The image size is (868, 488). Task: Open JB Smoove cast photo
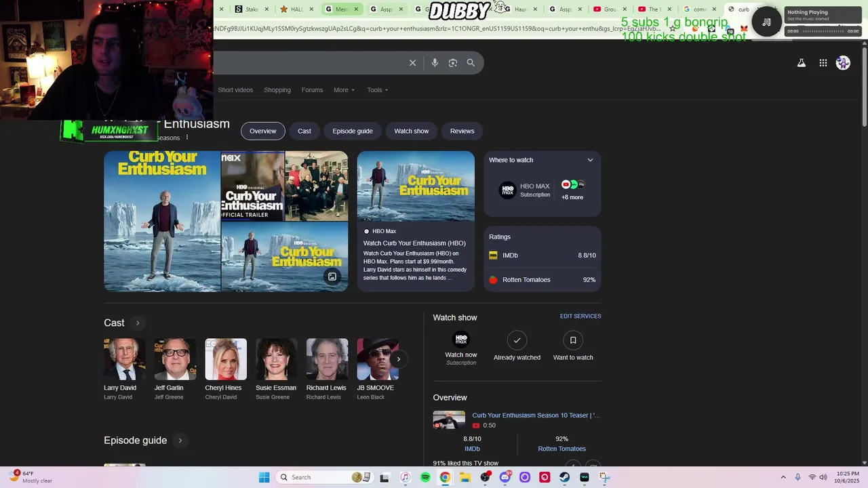point(378,359)
